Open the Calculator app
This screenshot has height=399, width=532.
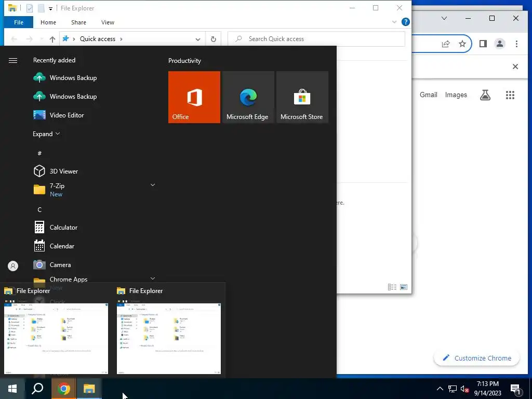tap(63, 228)
